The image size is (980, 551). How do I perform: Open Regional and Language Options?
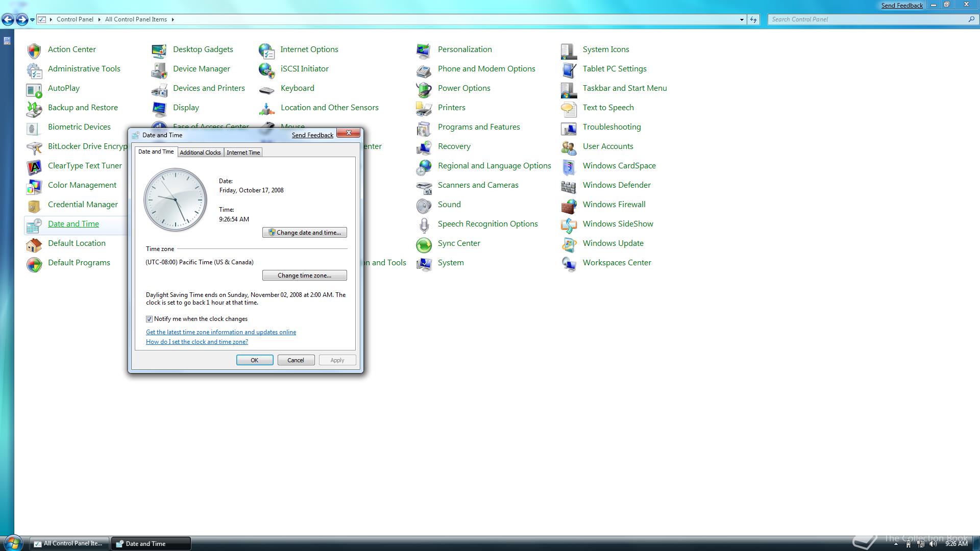494,166
